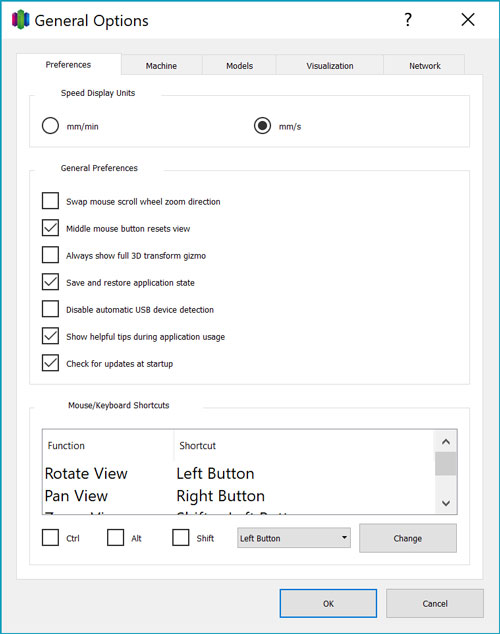Screen dimensions: 500x634
Task: Switch to the Network tab
Action: tap(424, 66)
